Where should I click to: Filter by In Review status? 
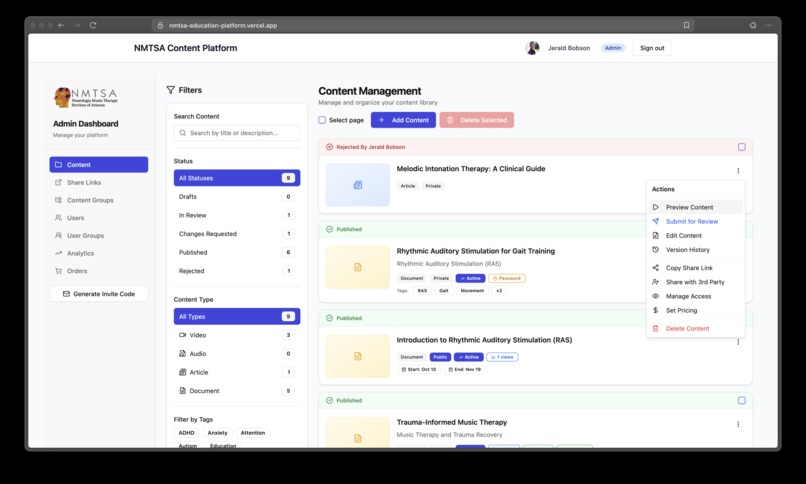click(x=237, y=215)
